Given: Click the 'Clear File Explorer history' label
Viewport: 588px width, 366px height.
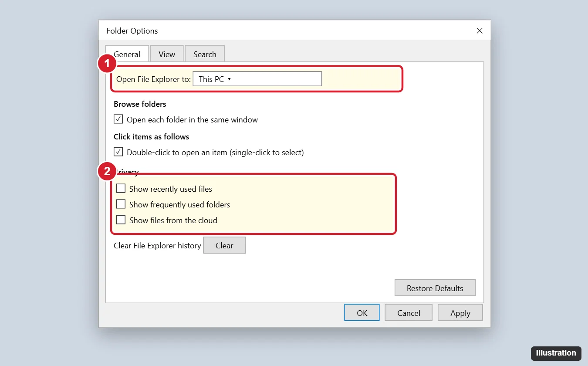Looking at the screenshot, I should click(157, 246).
